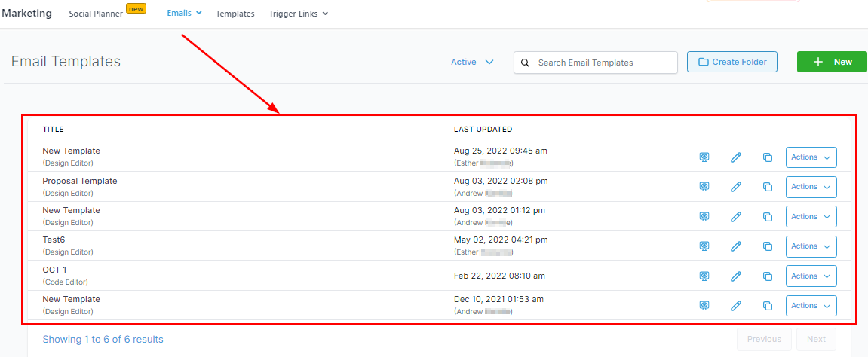Click the Search Email Templates field
The height and width of the screenshot is (357, 868).
[603, 63]
